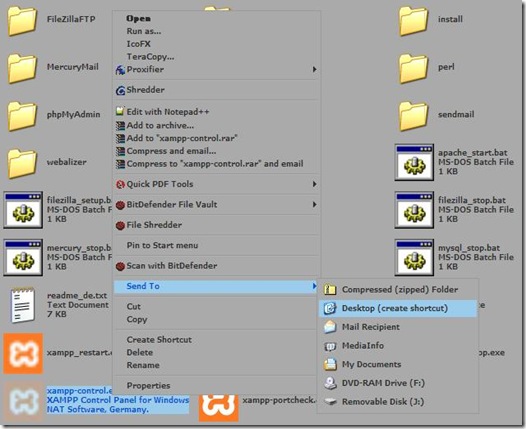Click the sendmail folder name
Image resolution: width=526 pixels, height=429 pixels.
pyautogui.click(x=456, y=114)
